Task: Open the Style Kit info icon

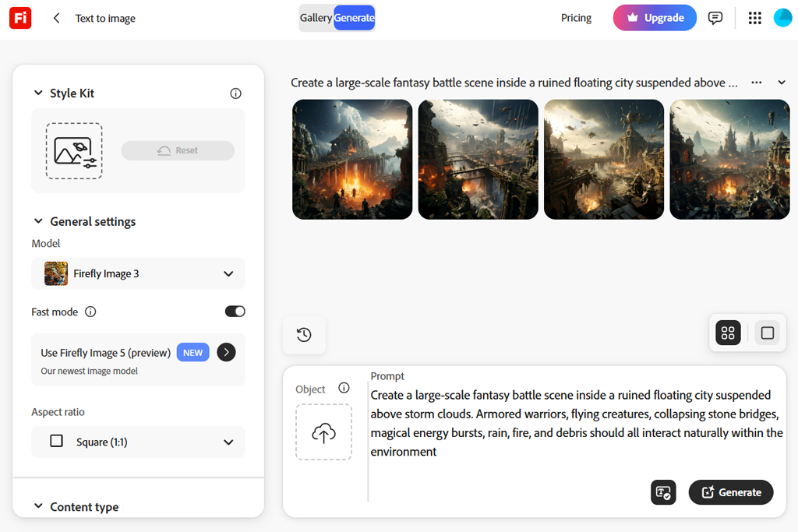Action: [x=235, y=93]
